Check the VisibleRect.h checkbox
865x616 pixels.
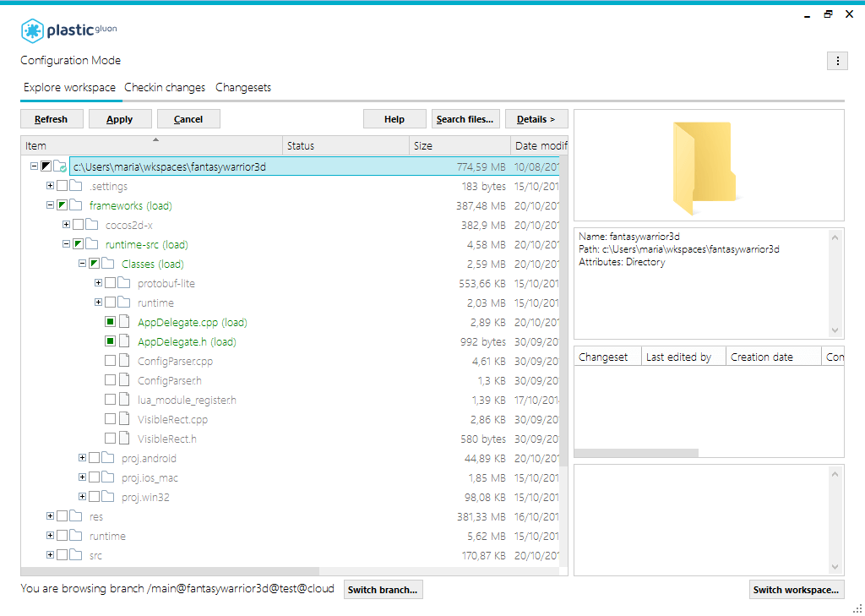(110, 439)
